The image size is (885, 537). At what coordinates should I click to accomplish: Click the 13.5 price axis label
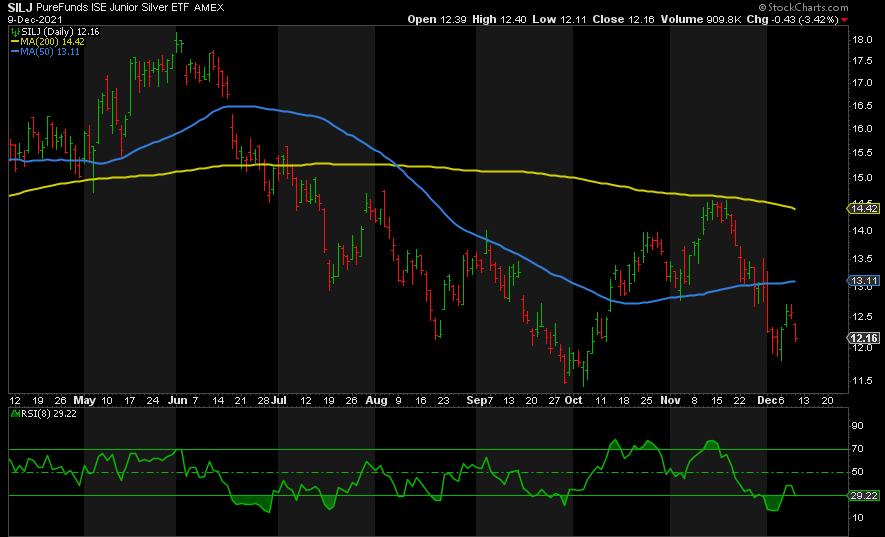point(862,259)
